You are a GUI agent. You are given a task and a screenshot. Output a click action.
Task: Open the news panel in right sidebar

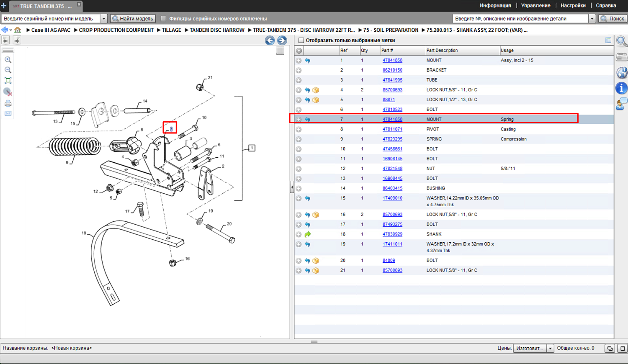click(622, 57)
